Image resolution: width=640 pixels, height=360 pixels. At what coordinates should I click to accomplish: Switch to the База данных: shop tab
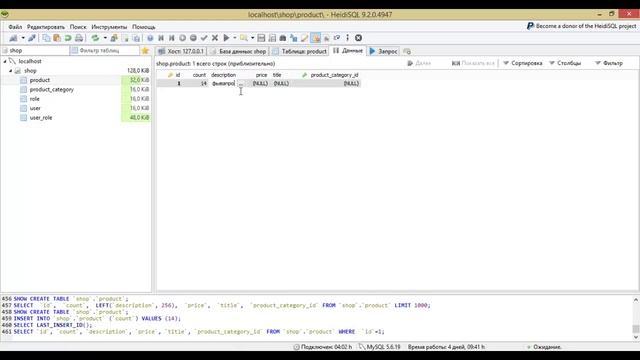[x=238, y=51]
